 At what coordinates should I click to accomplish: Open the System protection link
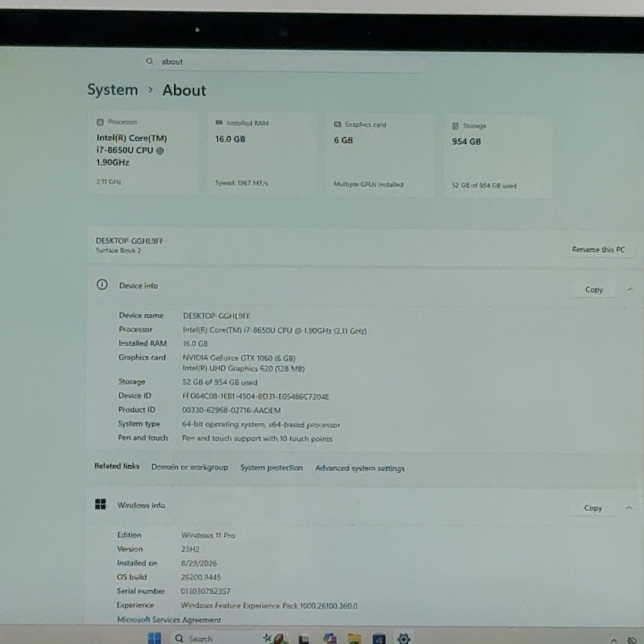point(271,468)
